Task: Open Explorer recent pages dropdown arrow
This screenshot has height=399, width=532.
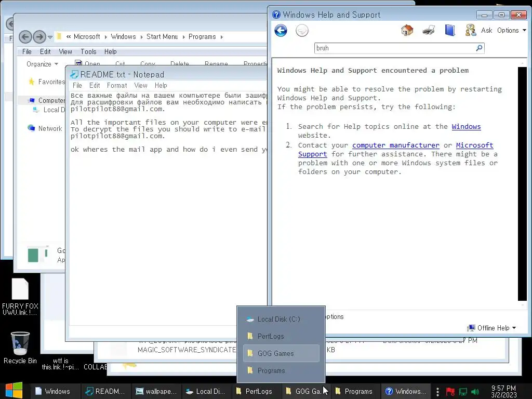Action: pos(50,37)
